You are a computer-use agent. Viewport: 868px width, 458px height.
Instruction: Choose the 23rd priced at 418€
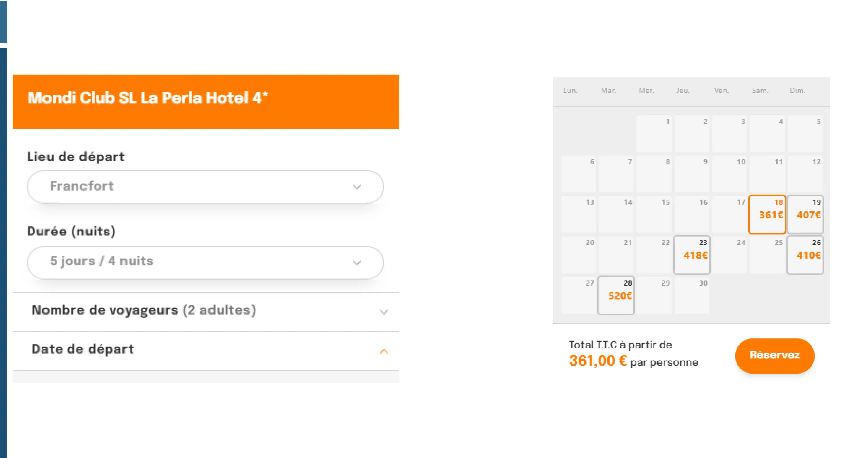[692, 255]
